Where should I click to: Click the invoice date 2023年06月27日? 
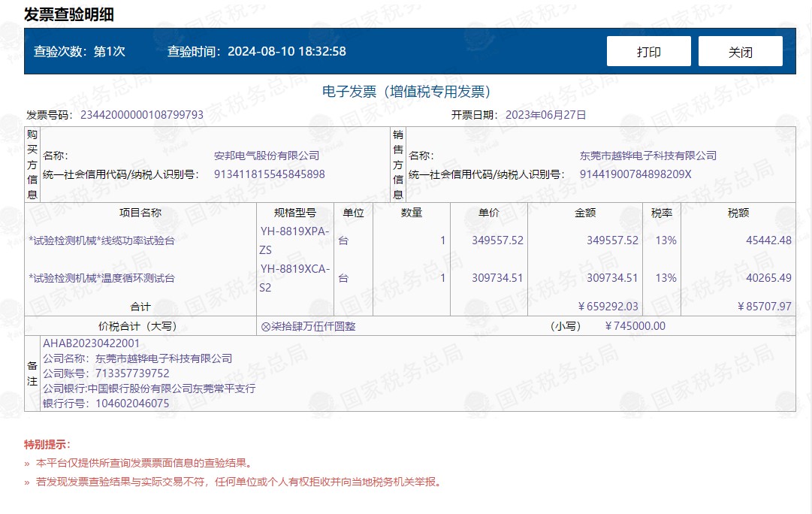point(545,115)
